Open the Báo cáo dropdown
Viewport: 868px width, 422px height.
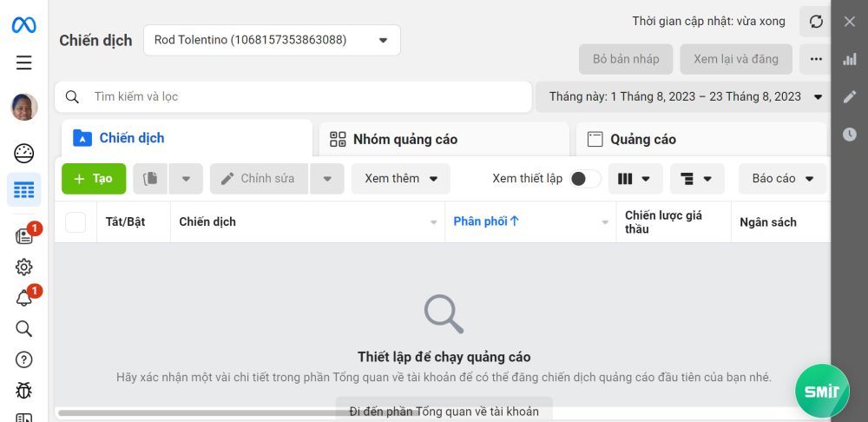(782, 179)
